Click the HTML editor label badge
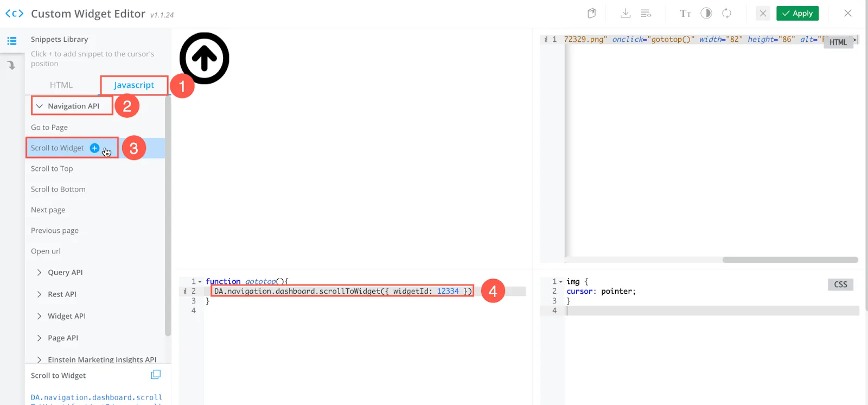 pos(838,42)
